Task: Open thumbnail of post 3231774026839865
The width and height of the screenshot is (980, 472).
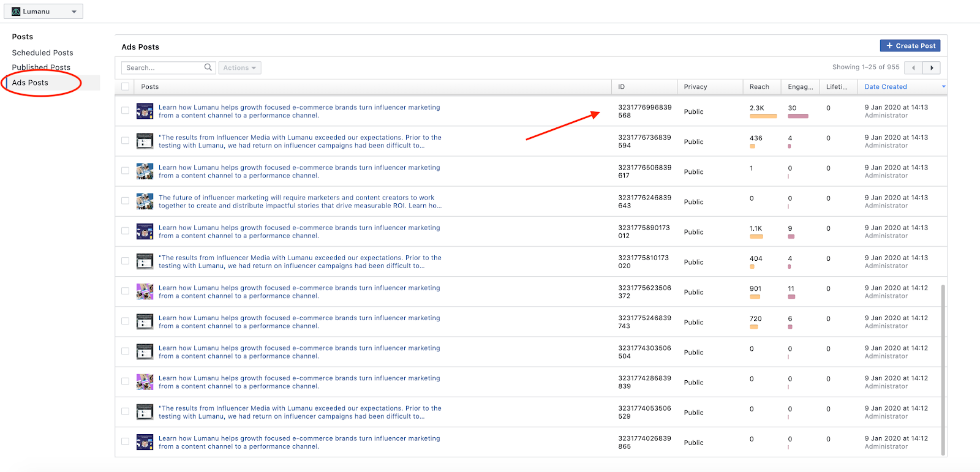Action: click(x=145, y=441)
